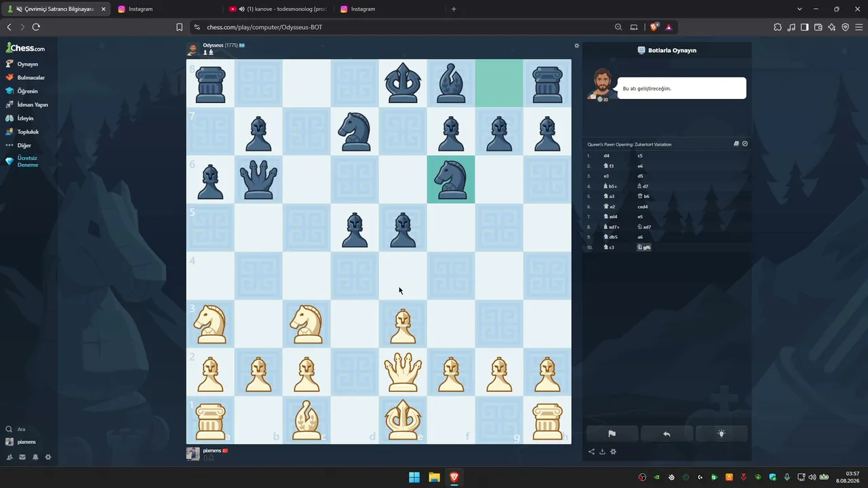
Task: Click the opening book icon in move list header
Action: (x=736, y=144)
